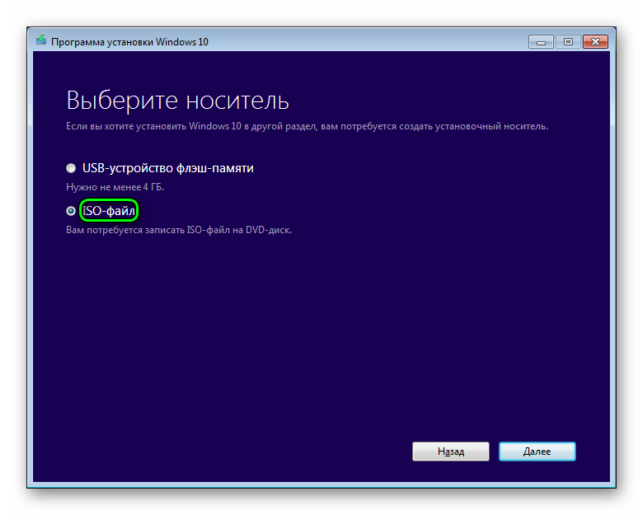Image resolution: width=643 pixels, height=515 pixels.
Task: Click the Далее button
Action: pos(537,451)
